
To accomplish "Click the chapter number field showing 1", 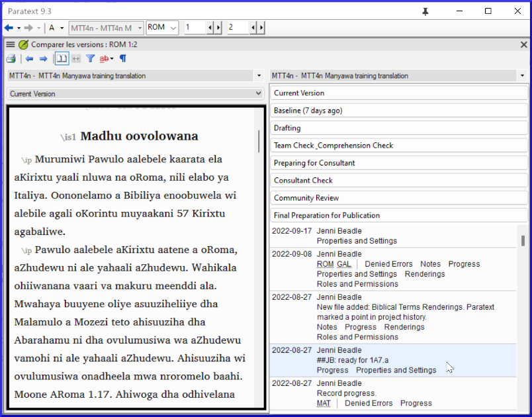I will click(x=195, y=28).
